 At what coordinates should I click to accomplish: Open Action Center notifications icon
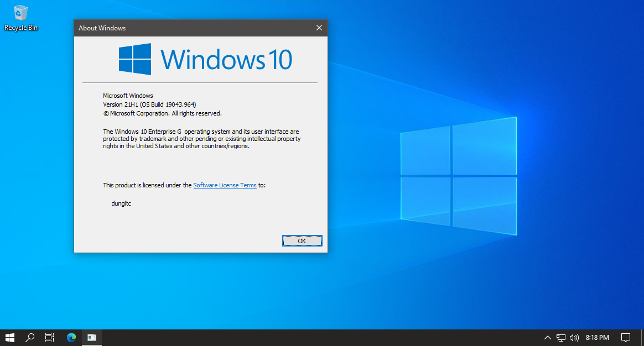click(x=626, y=337)
